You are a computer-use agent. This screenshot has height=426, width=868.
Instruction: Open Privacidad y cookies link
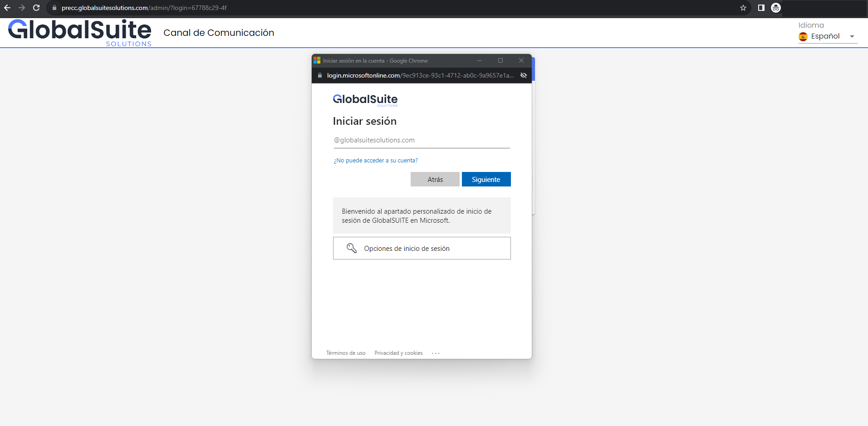coord(398,353)
